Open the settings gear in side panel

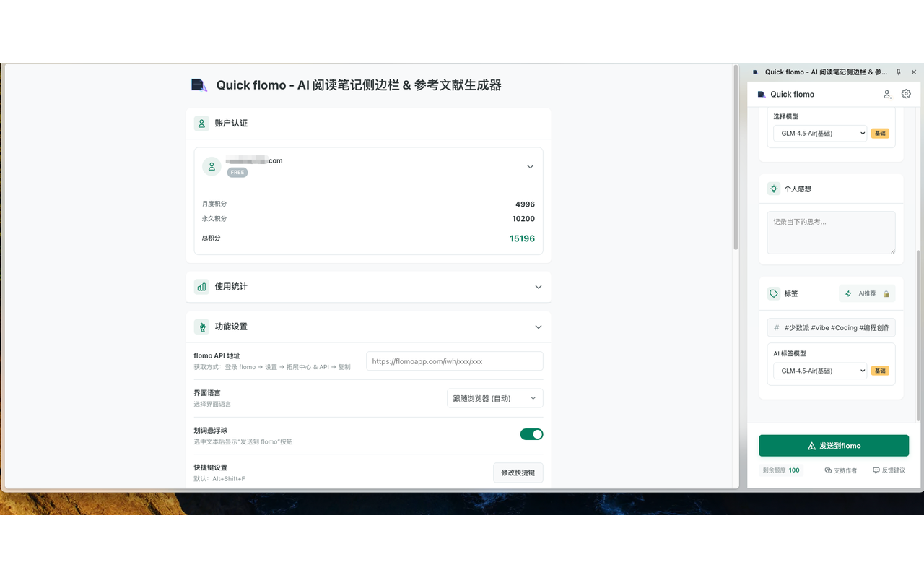coord(907,94)
